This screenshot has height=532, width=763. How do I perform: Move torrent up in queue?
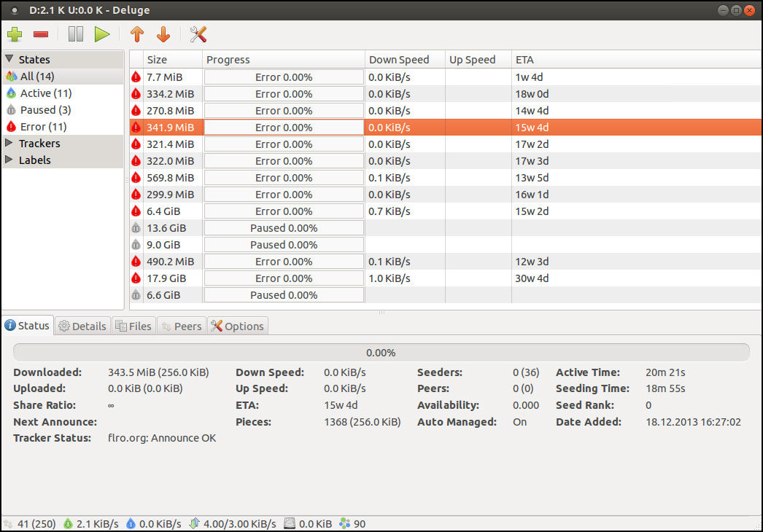[136, 34]
